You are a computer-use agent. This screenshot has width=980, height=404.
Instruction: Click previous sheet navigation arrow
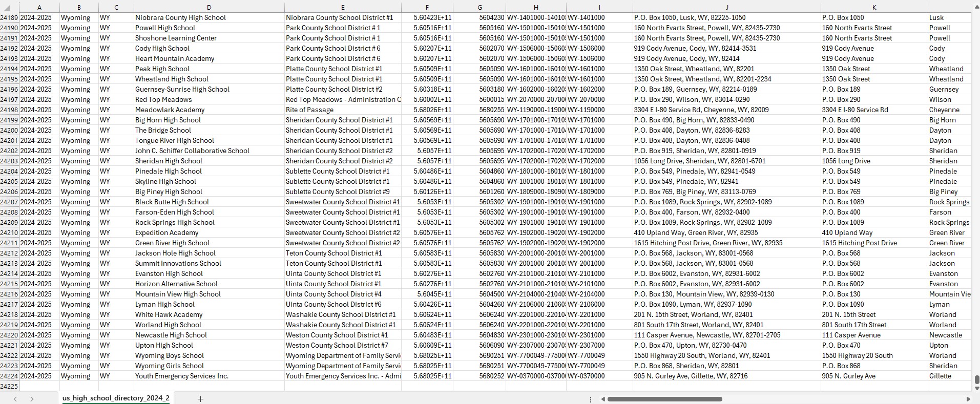tap(15, 399)
